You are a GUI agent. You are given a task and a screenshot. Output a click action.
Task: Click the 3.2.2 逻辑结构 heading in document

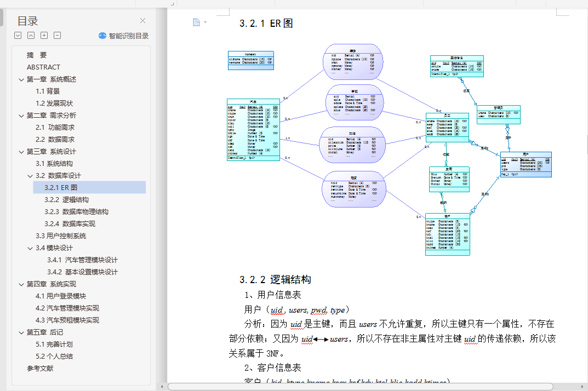coord(275,280)
